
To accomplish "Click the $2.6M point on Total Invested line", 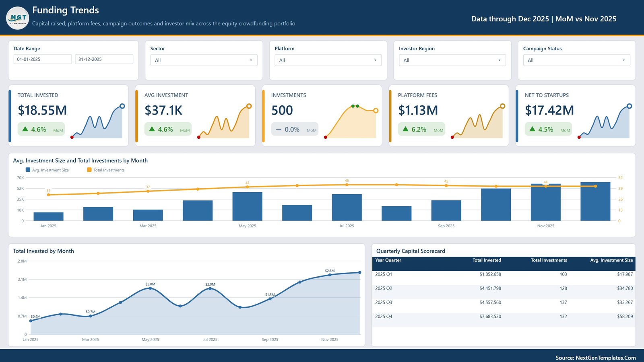I will point(330,275).
